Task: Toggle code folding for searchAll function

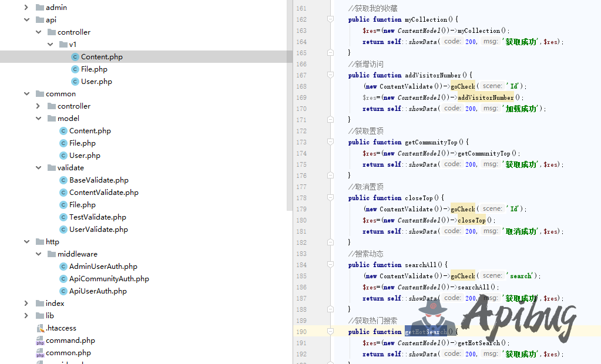Action: coord(330,265)
